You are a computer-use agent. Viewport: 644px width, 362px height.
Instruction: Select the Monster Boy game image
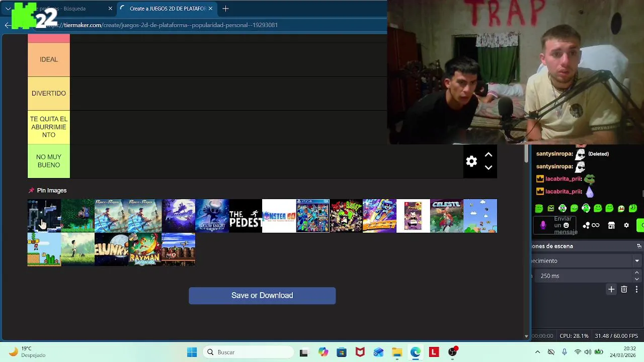[x=279, y=216]
